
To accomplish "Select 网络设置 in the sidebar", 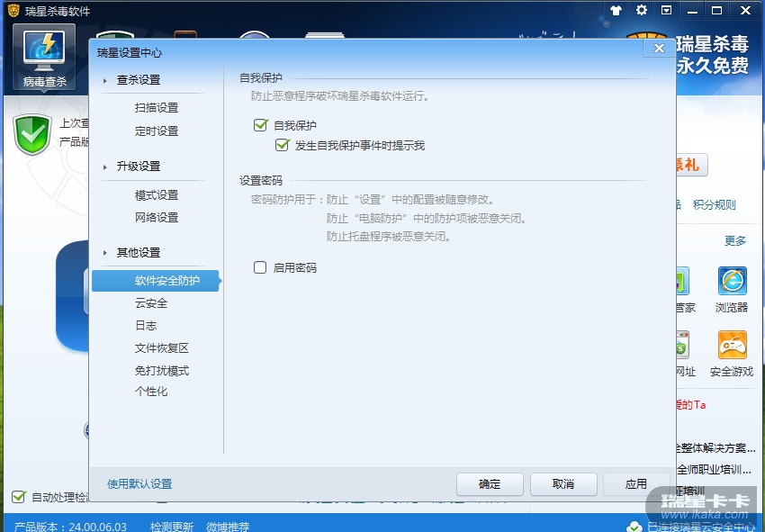I will (157, 217).
